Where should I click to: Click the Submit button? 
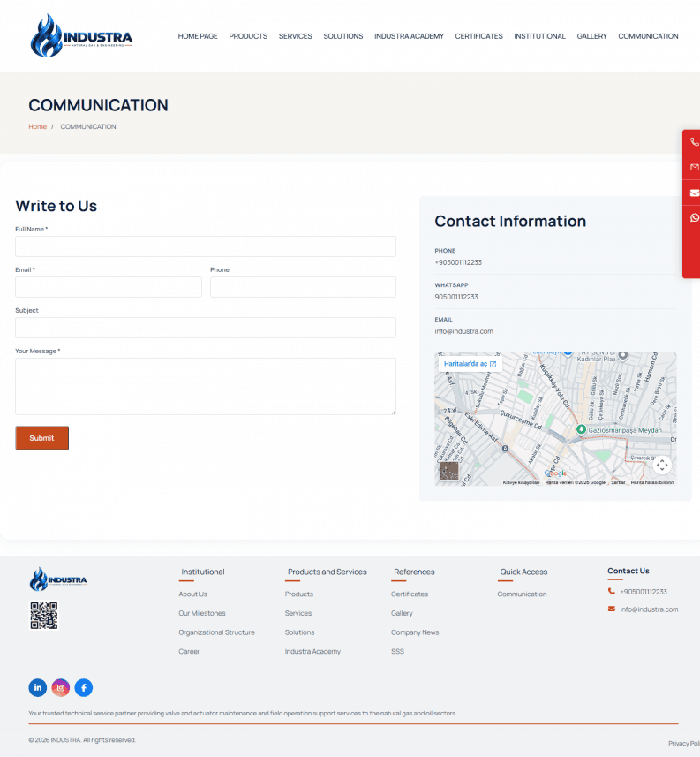(42, 438)
